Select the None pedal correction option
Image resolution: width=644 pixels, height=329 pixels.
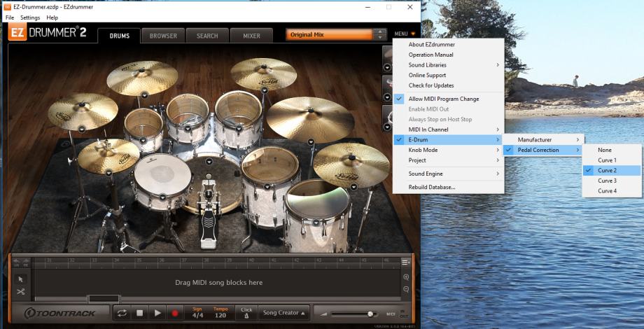tap(612, 150)
